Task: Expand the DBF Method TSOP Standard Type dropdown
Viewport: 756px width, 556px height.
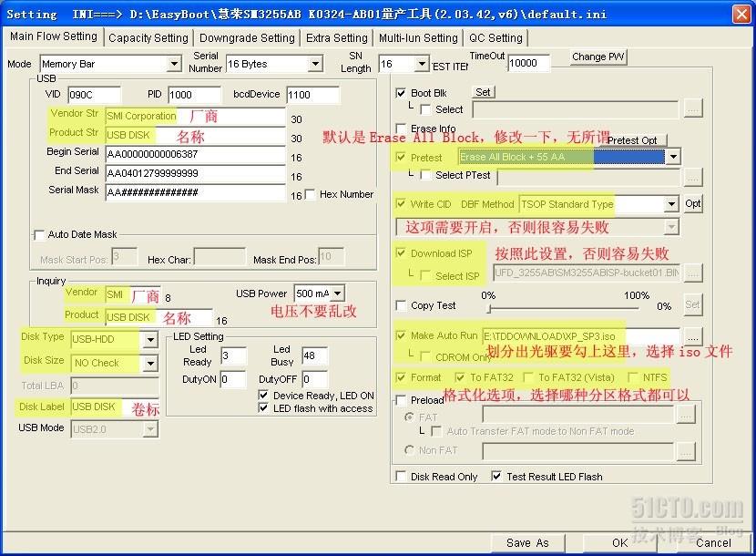Action: (671, 204)
